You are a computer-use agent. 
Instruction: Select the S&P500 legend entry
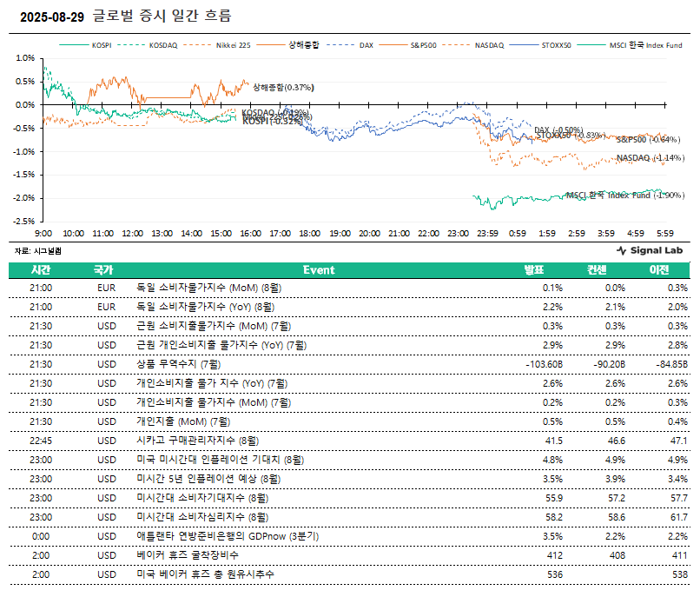[x=408, y=45]
